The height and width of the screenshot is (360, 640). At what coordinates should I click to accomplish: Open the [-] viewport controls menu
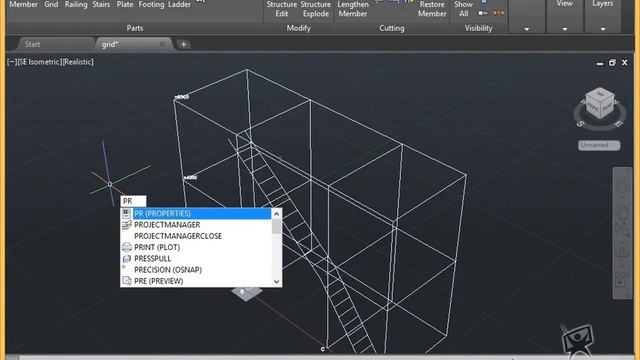coord(12,62)
